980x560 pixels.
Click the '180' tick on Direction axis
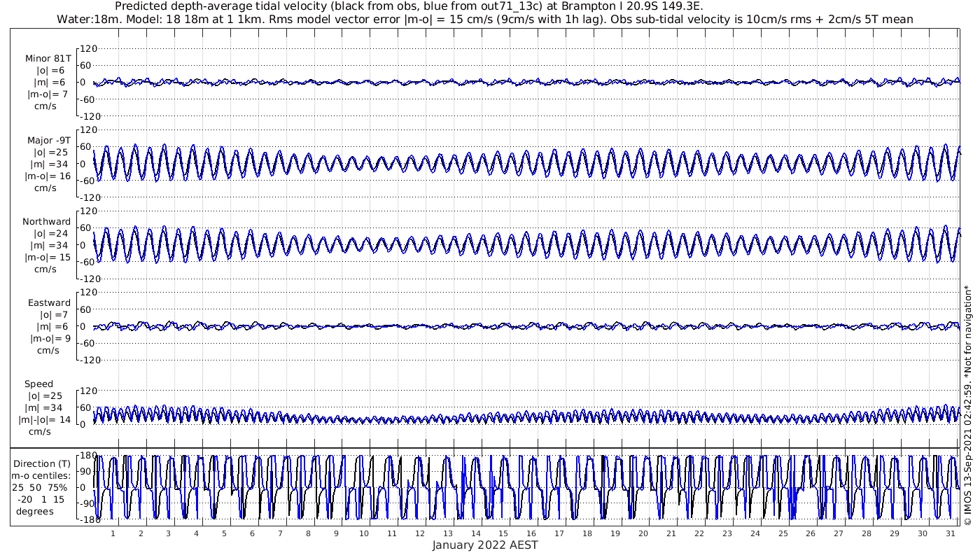click(87, 456)
